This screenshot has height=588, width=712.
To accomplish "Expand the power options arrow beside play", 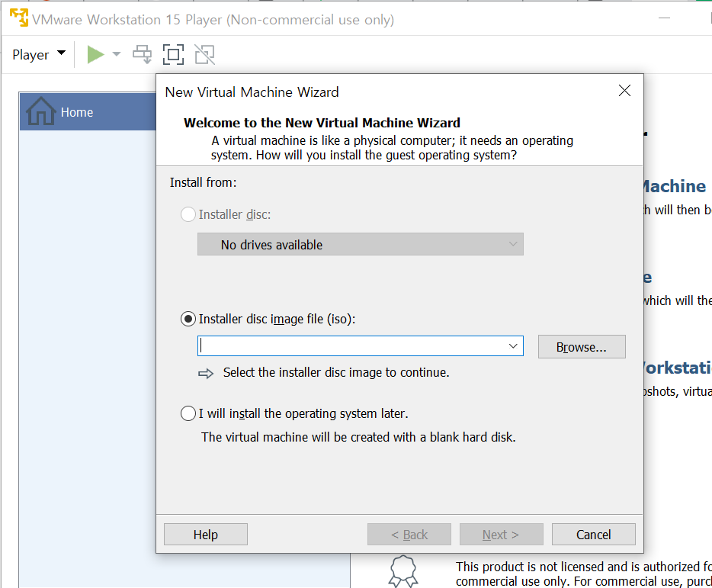I will 117,54.
